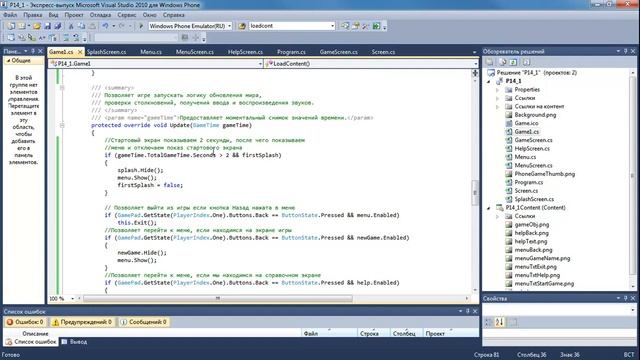Collapse the Общие toolbox group
The width and height of the screenshot is (640, 360).
click(x=8, y=60)
